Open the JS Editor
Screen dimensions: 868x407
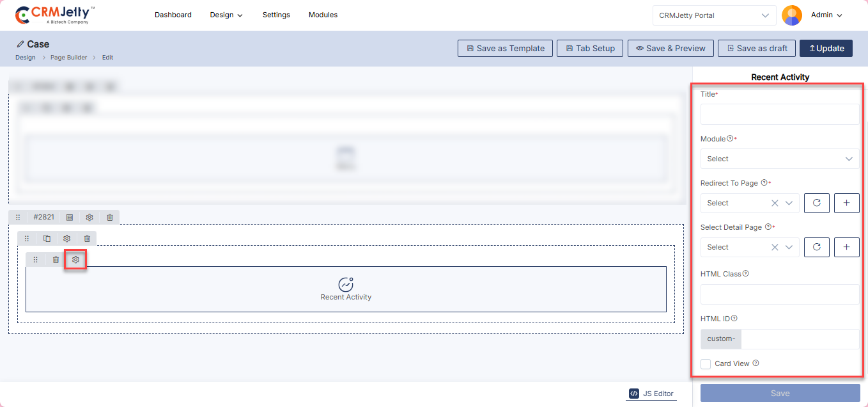(651, 394)
